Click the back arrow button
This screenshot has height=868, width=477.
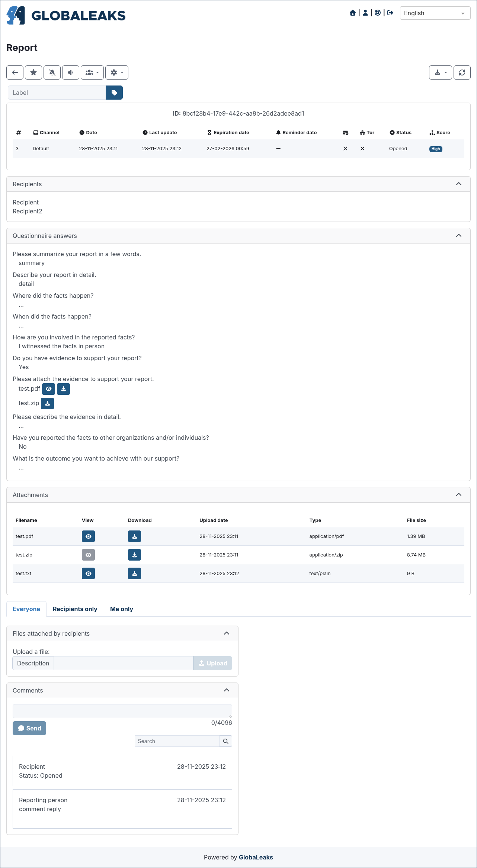pyautogui.click(x=15, y=72)
